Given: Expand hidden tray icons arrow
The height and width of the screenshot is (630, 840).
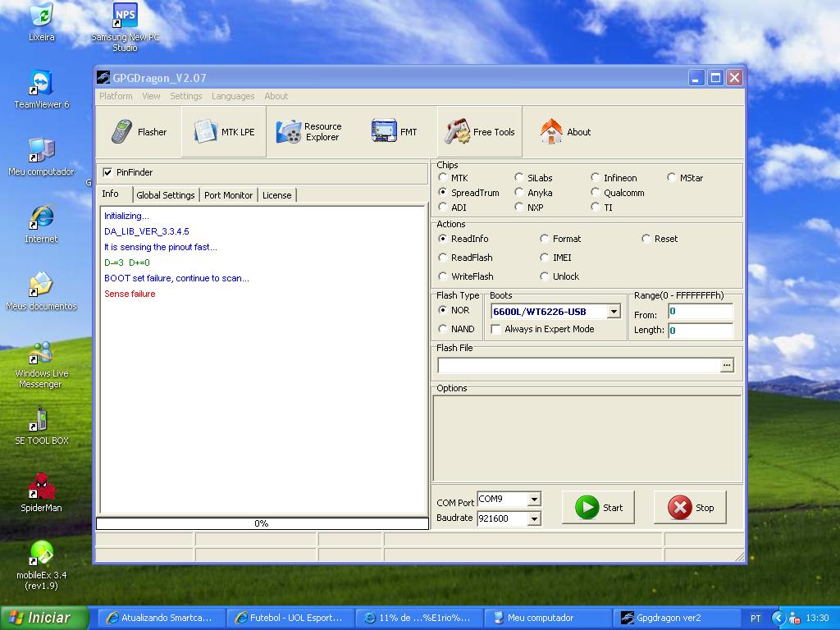Looking at the screenshot, I should point(778,619).
